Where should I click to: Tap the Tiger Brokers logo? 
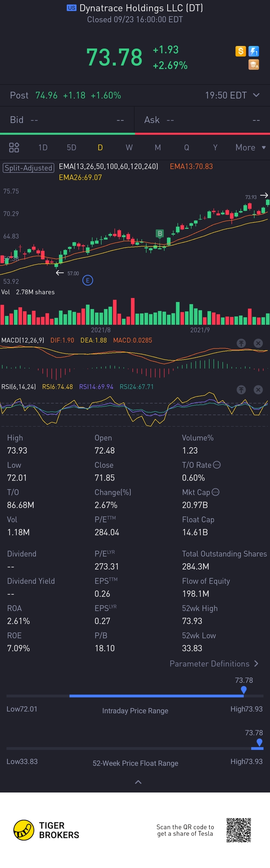pyautogui.click(x=46, y=830)
